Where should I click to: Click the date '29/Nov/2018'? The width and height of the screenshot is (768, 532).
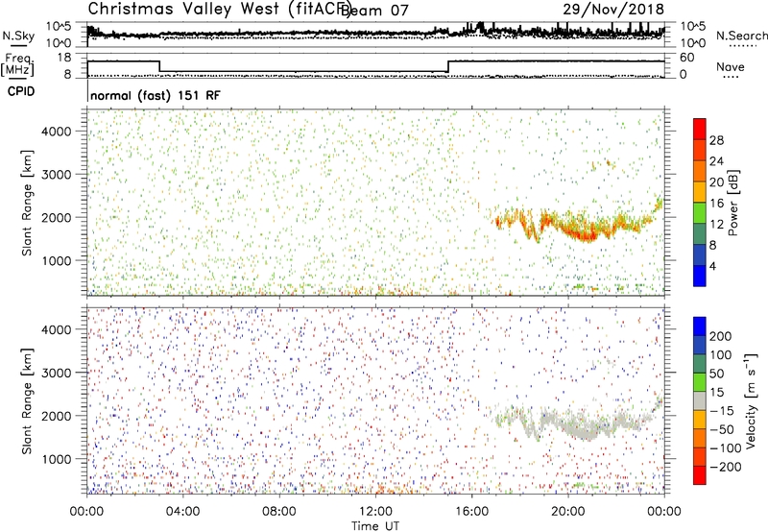pyautogui.click(x=613, y=9)
